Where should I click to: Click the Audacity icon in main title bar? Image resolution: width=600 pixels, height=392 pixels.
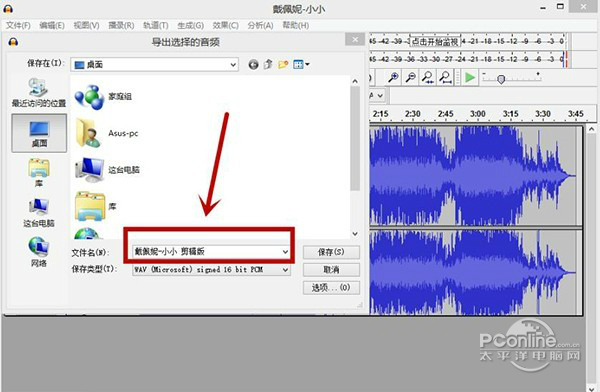[8, 9]
